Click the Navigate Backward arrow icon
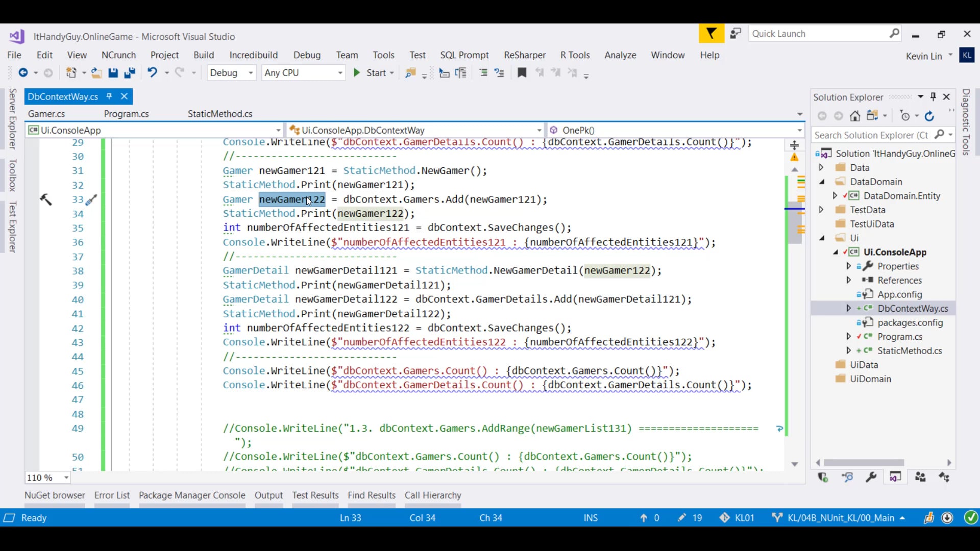Screen dimensions: 980x551 tap(23, 73)
